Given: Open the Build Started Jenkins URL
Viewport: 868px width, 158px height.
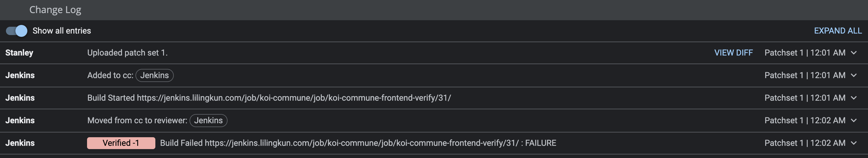Looking at the screenshot, I should tap(293, 98).
